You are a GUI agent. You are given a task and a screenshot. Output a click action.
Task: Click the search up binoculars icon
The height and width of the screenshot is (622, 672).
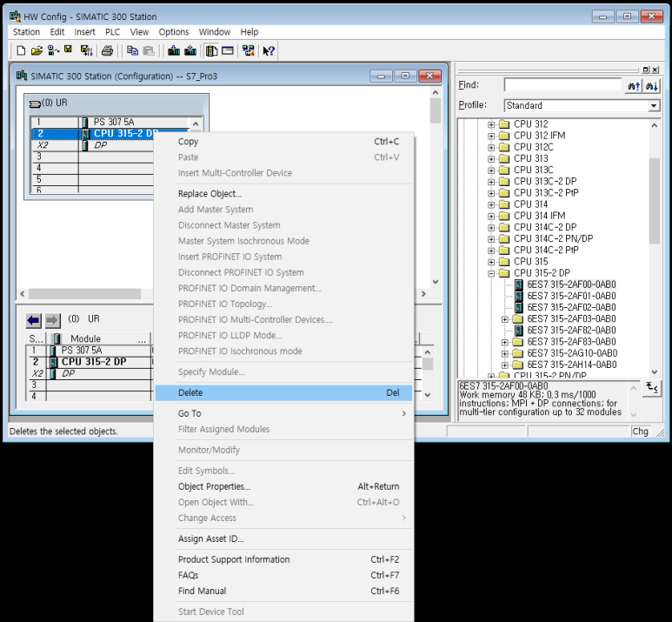coord(634,86)
